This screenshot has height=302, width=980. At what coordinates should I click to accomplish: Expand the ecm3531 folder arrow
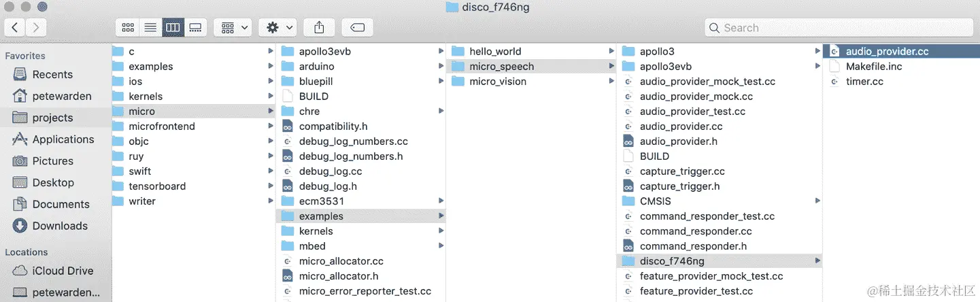coord(441,201)
